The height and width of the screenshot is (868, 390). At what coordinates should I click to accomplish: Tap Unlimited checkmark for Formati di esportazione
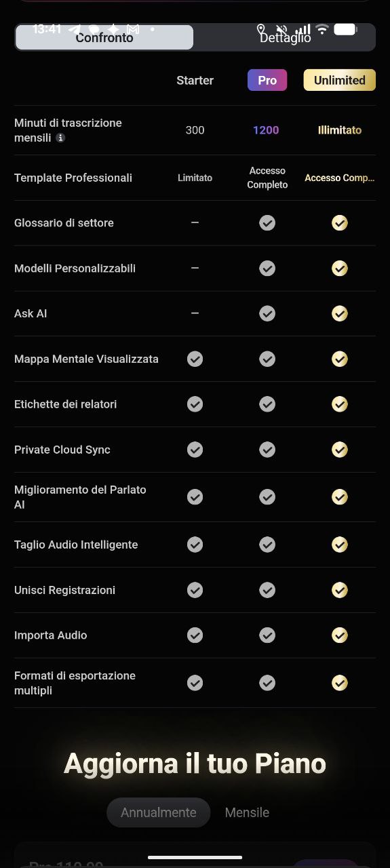tap(340, 683)
